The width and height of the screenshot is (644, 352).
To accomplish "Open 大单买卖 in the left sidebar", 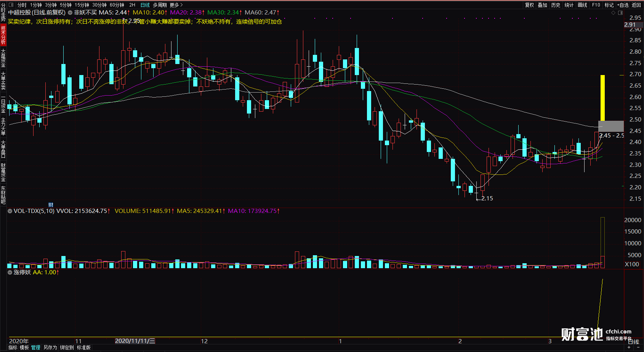I will (x=3, y=80).
